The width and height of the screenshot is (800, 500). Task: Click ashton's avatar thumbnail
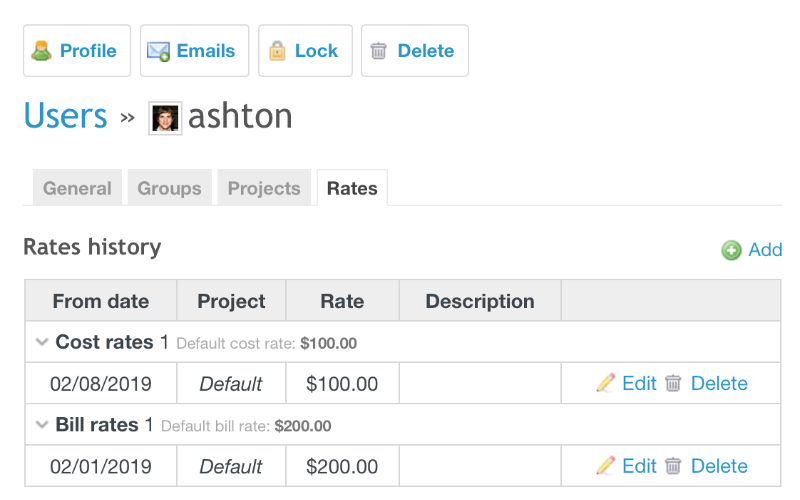pos(165,118)
